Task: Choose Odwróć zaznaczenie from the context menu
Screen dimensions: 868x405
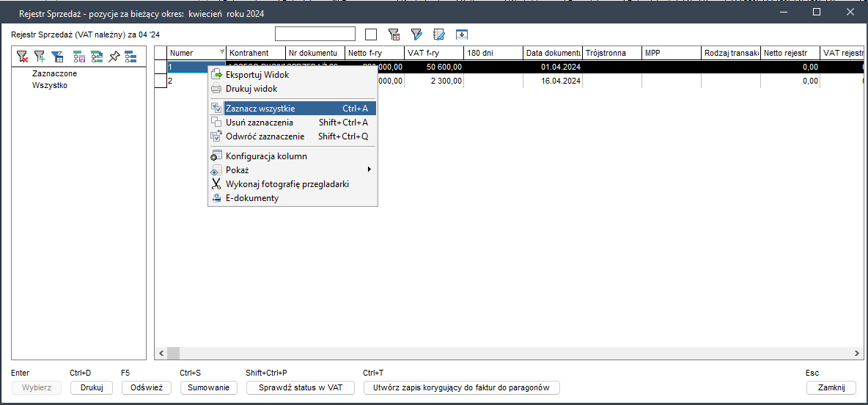Action: 293,136
